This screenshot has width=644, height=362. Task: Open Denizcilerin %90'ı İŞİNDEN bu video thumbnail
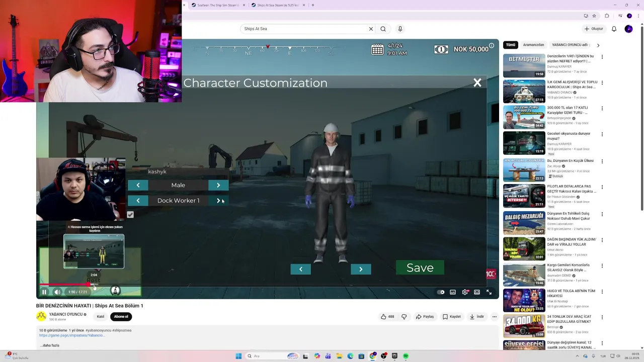[x=524, y=66]
